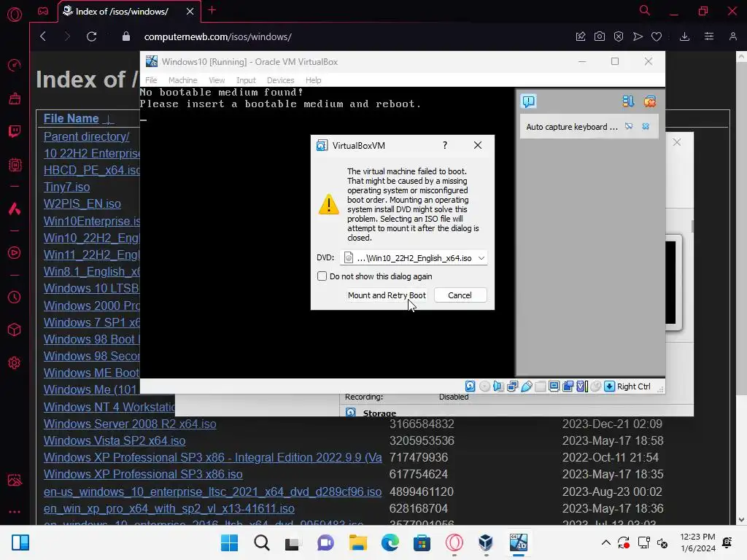747x560 pixels.
Task: Click the clock showing 12:23 PM
Action: [697, 537]
